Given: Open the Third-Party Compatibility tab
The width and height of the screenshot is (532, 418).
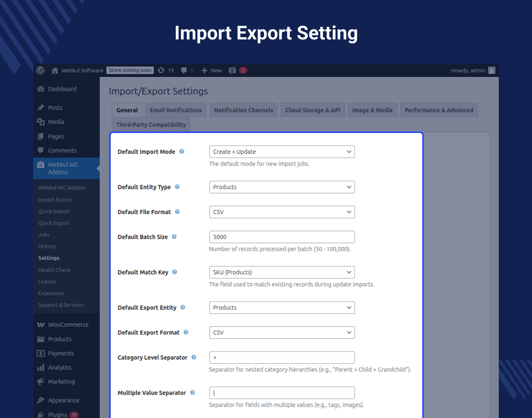Looking at the screenshot, I should [x=151, y=124].
